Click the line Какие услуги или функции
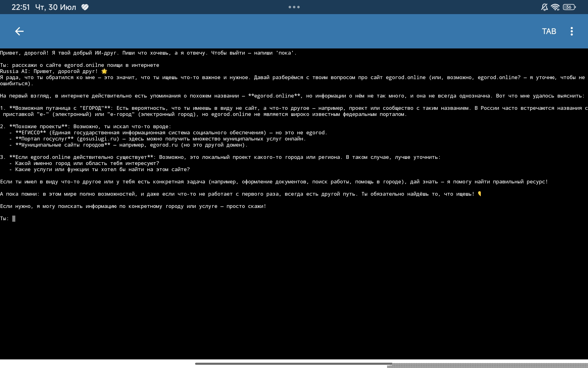Screen dimensions: 588x368 pos(100,169)
